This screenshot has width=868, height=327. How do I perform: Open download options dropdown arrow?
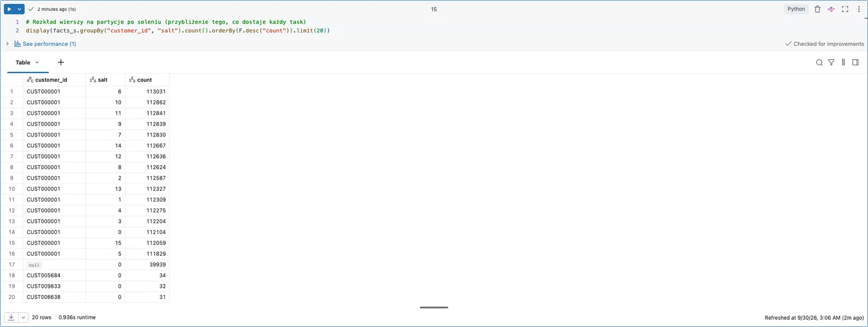pos(24,317)
